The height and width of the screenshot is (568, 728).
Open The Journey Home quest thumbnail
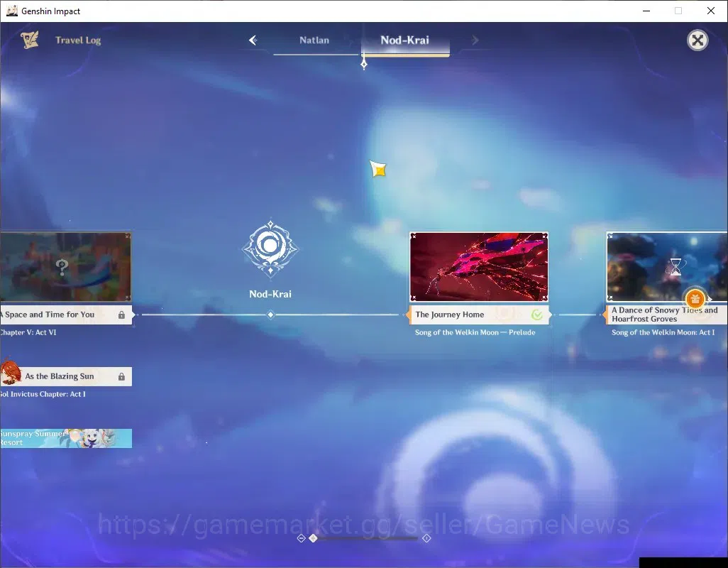tap(479, 266)
